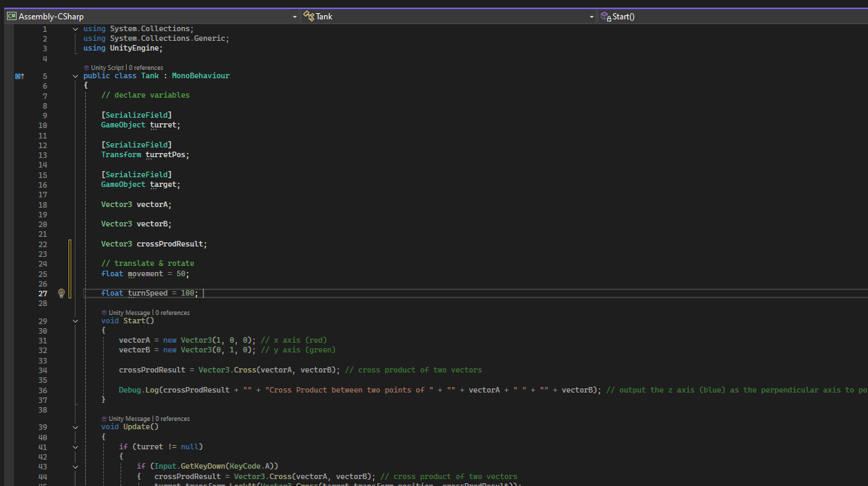This screenshot has height=486, width=868.
Task: Collapse the void Update() method
Action: (75, 427)
